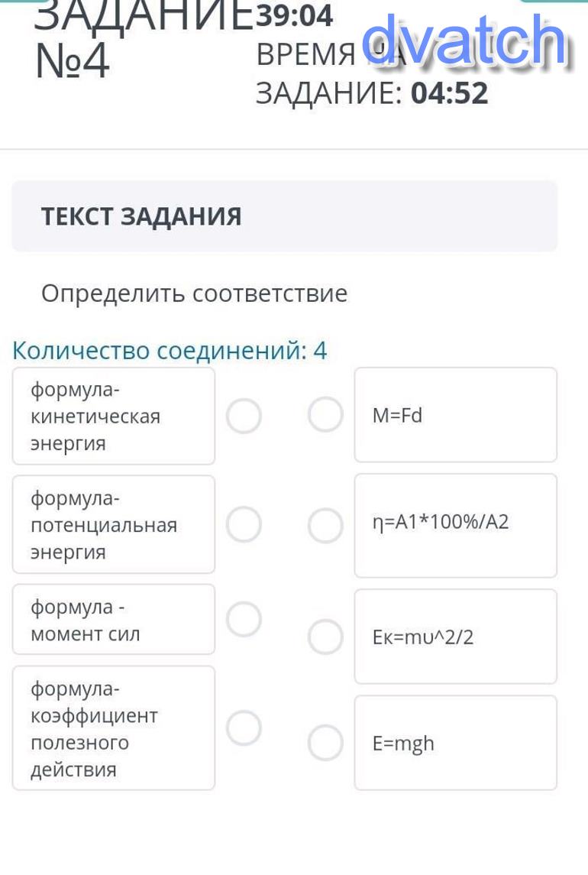
Task: Click the ТЕКСТ ЗАДАНИЯ header
Action: point(141,216)
